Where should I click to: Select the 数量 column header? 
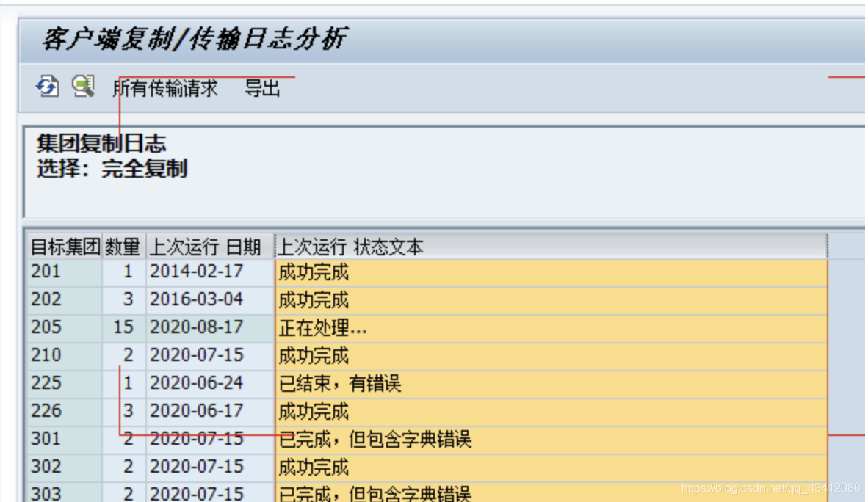(123, 247)
